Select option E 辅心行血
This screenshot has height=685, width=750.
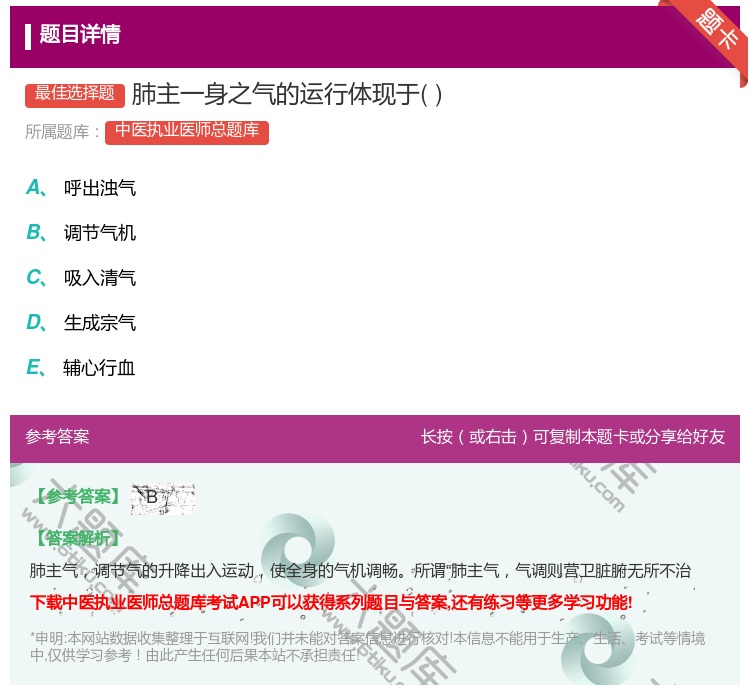point(80,367)
